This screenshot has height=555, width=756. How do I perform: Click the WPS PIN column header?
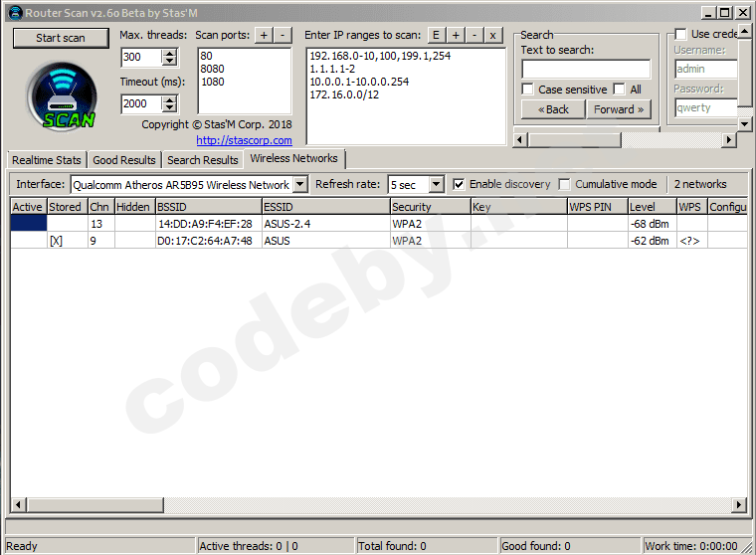[x=598, y=207]
